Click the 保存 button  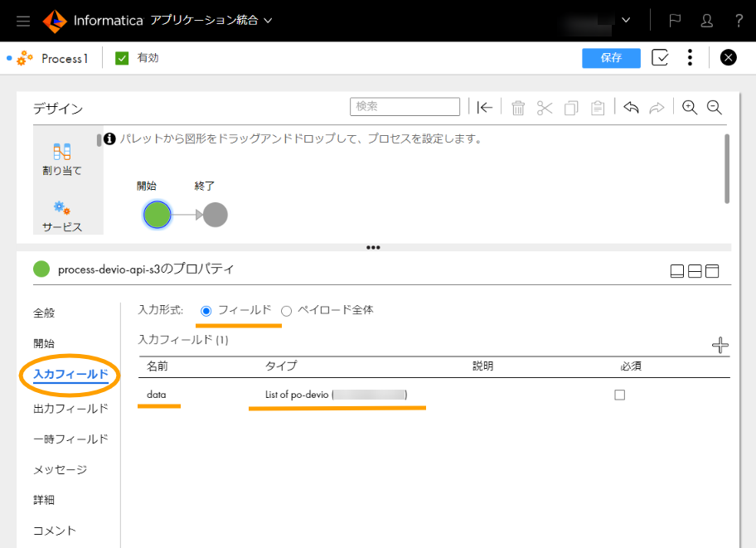[x=611, y=57]
